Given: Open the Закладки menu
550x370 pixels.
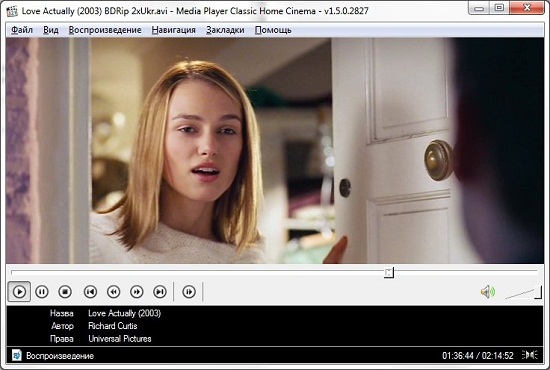Looking at the screenshot, I should (225, 30).
